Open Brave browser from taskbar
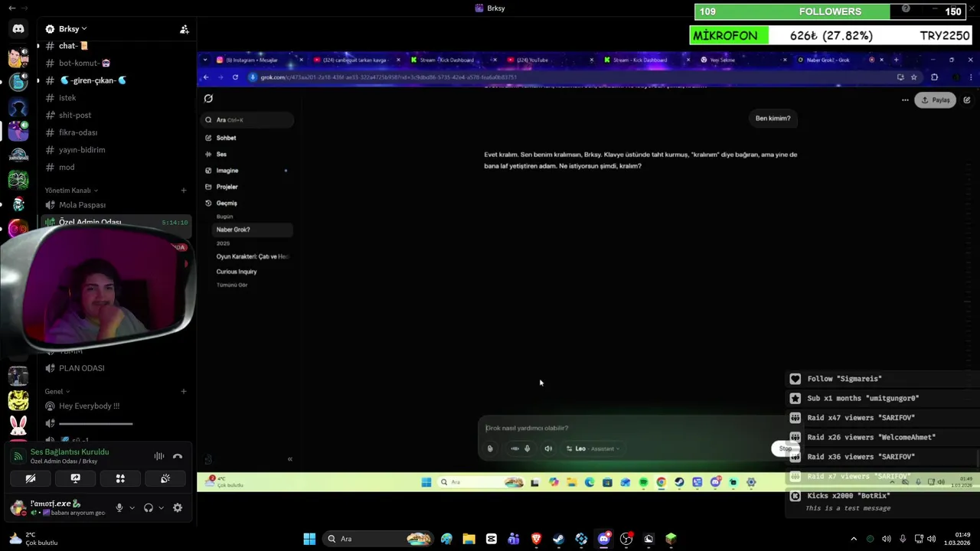This screenshot has width=980, height=551. 536,539
